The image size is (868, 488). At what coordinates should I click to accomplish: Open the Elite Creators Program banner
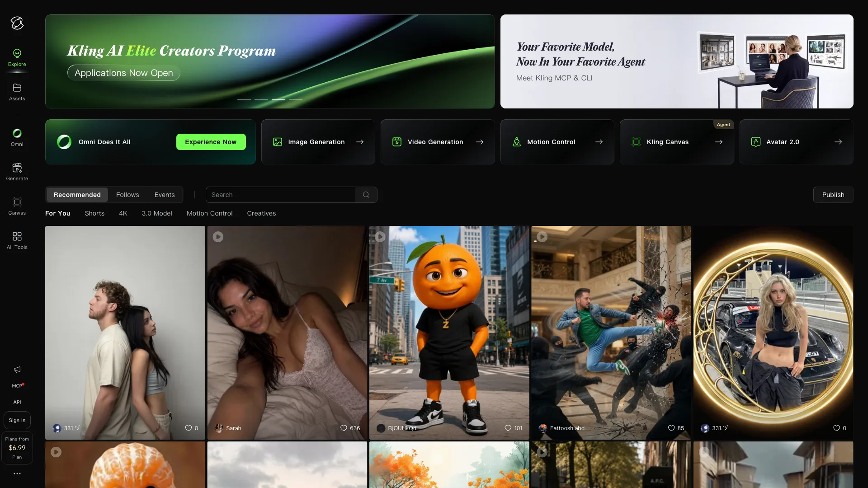pyautogui.click(x=270, y=61)
